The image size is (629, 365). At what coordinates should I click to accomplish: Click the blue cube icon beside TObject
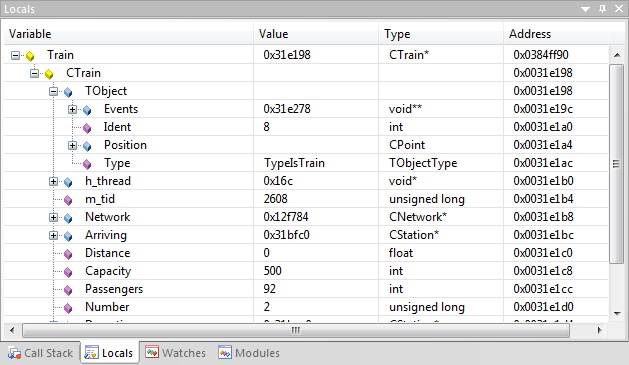pos(68,92)
